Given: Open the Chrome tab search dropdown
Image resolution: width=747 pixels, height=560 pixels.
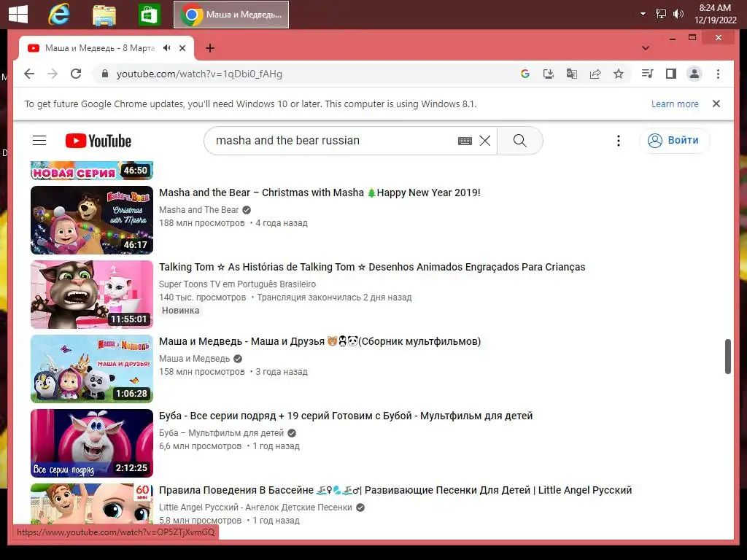Looking at the screenshot, I should click(646, 48).
